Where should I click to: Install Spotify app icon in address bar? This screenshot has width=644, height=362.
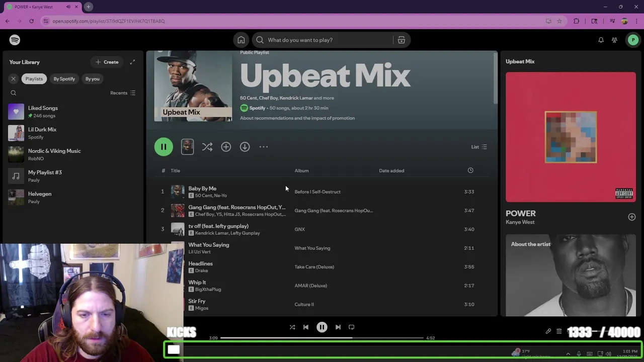click(548, 21)
